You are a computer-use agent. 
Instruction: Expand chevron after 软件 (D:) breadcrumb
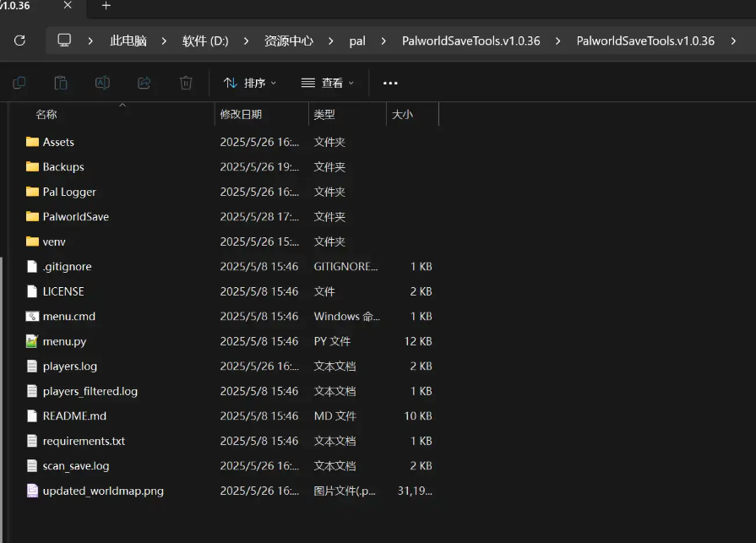[246, 41]
